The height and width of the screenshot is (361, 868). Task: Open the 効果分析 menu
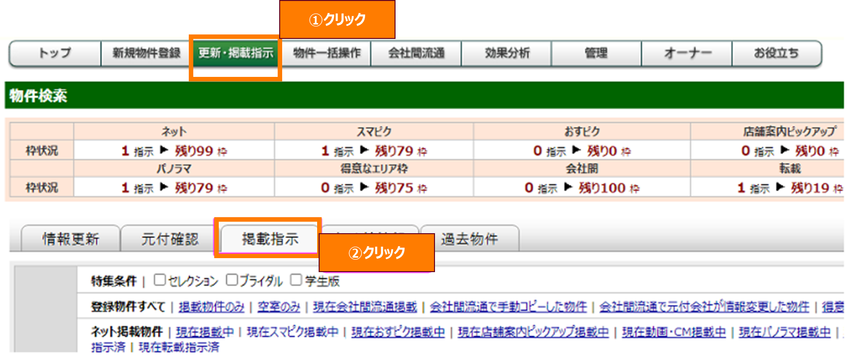pos(506,53)
